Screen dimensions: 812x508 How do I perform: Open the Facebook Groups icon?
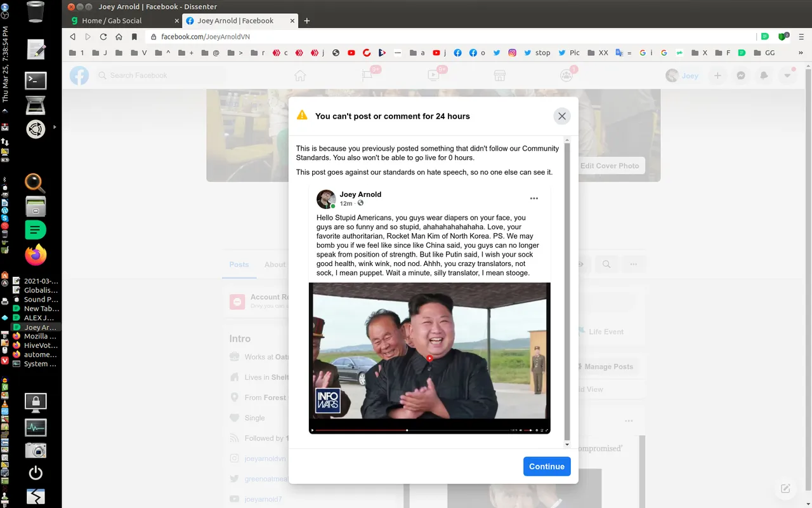click(566, 76)
